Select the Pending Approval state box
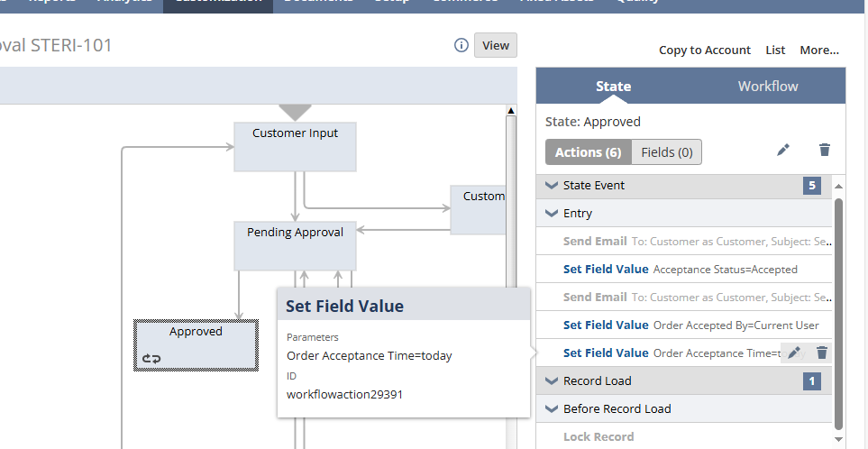This screenshot has width=868, height=449. coord(295,246)
